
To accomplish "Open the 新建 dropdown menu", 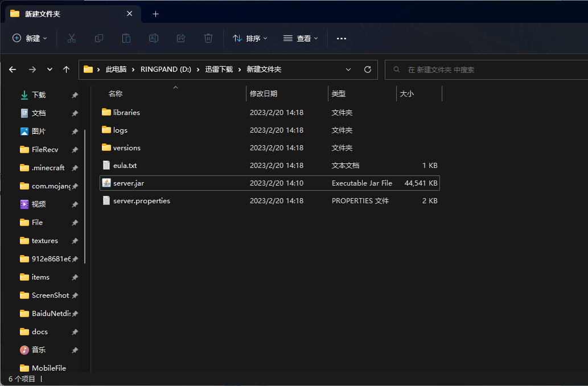I will click(30, 38).
